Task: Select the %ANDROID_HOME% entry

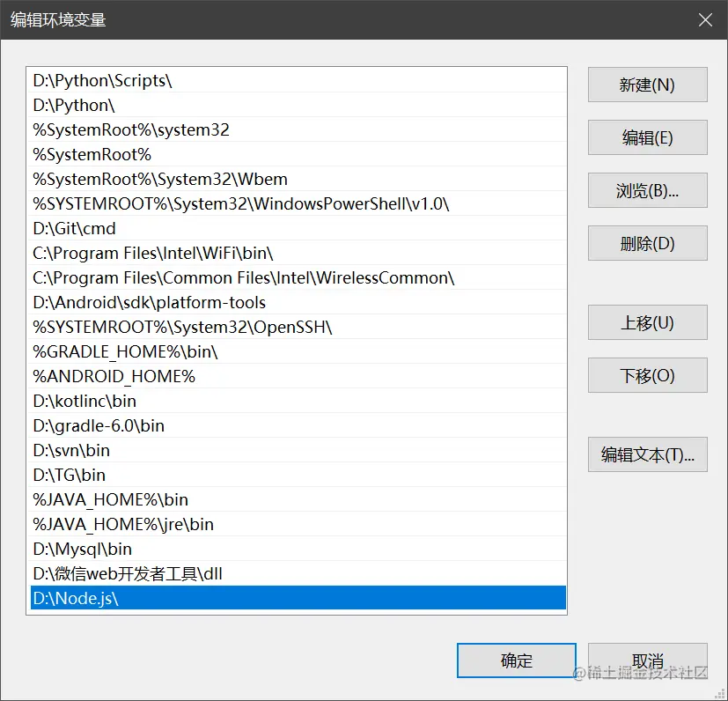Action: (298, 376)
